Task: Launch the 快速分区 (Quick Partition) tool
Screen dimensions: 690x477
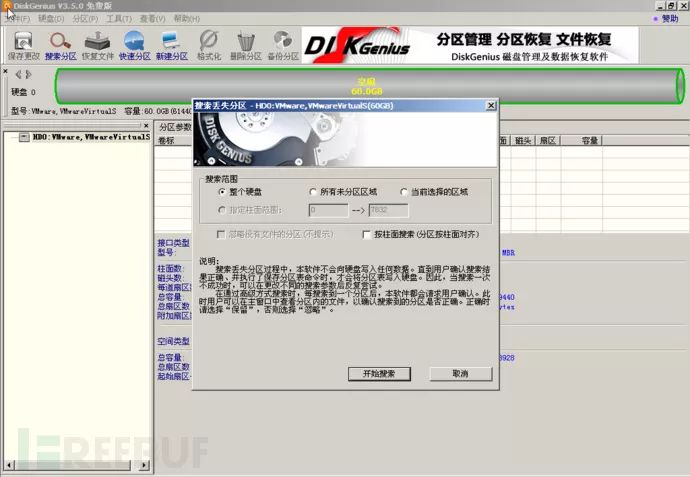Action: pyautogui.click(x=135, y=46)
